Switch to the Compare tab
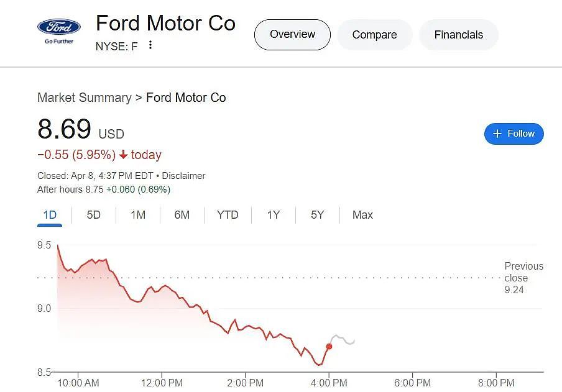562x392 pixels. (x=374, y=35)
